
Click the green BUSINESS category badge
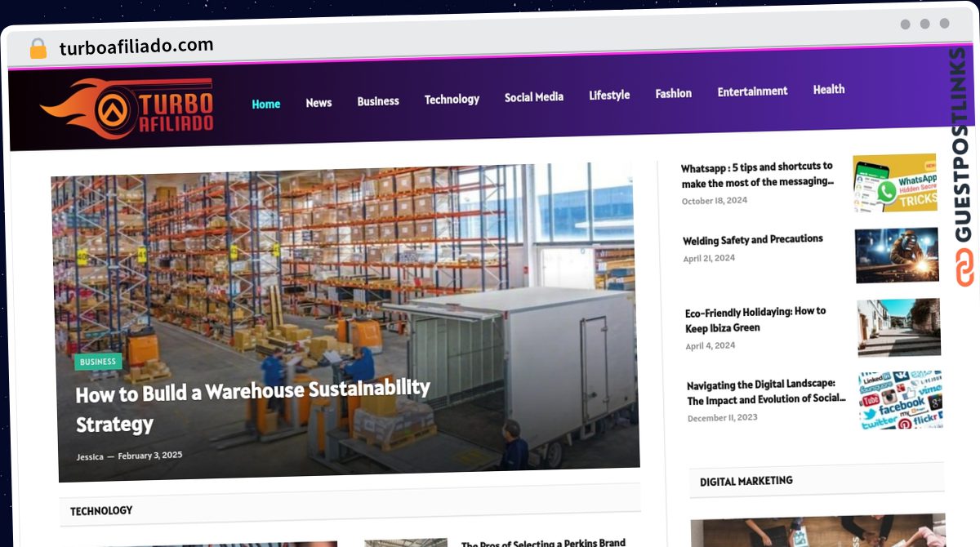coord(98,362)
